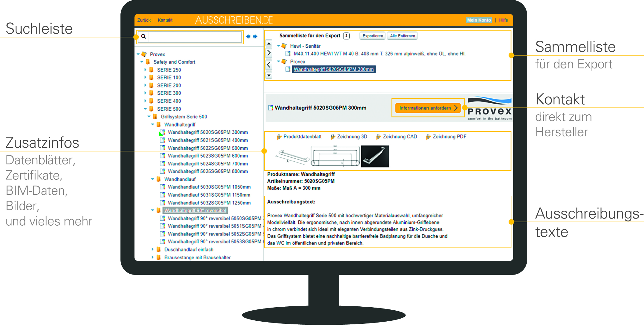Open the dark product photo thumbnail

(x=375, y=156)
